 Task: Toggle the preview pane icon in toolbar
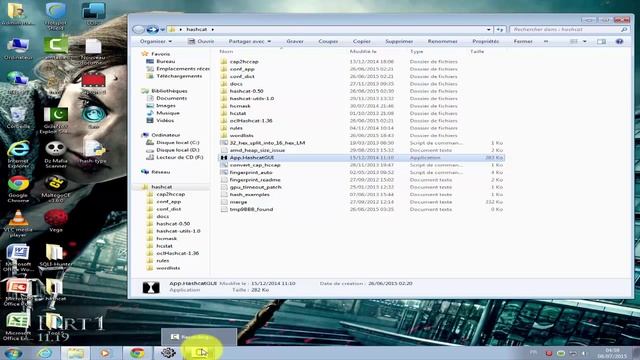(x=601, y=41)
